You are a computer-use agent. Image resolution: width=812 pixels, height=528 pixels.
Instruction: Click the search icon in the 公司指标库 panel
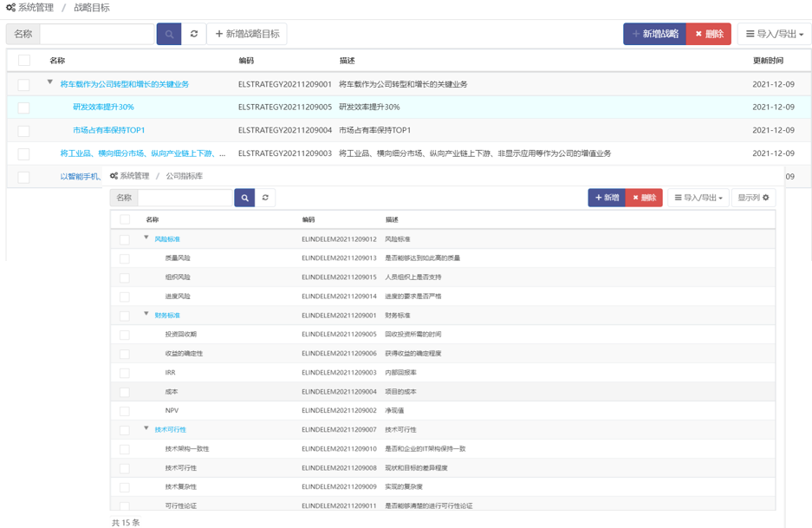245,198
